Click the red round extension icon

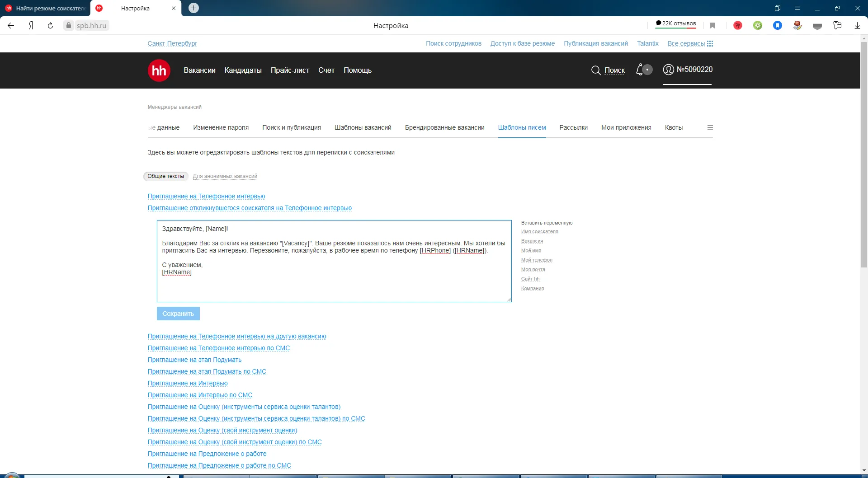click(738, 26)
